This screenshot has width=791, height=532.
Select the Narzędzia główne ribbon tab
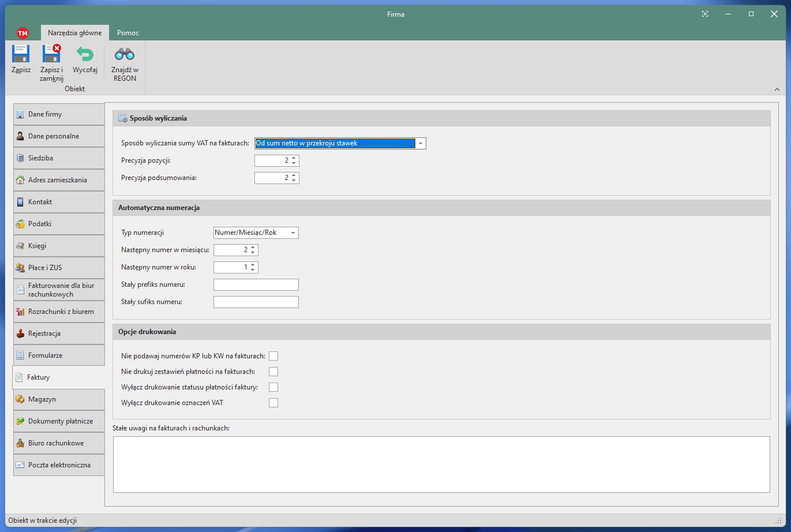pos(74,33)
